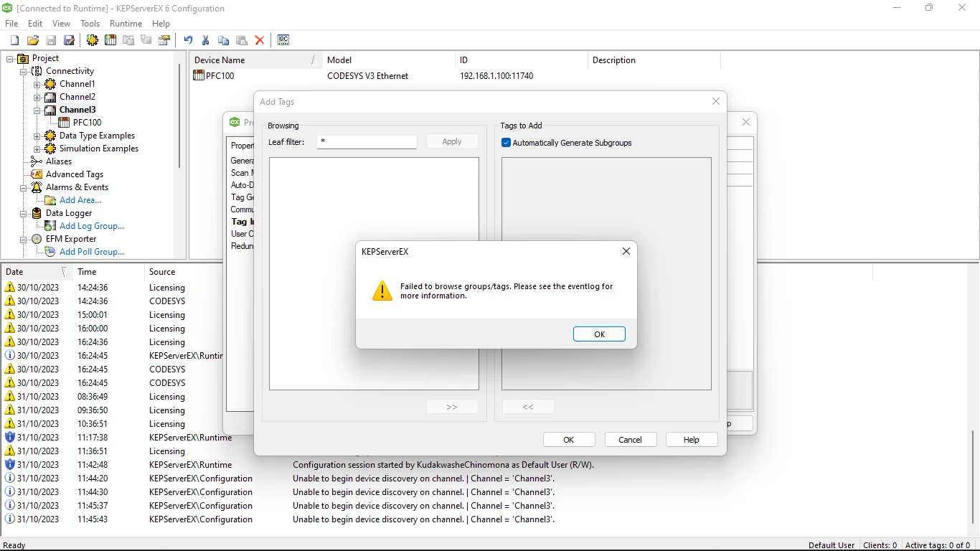Open the Help menu
Screen dimensions: 980x551
[161, 24]
